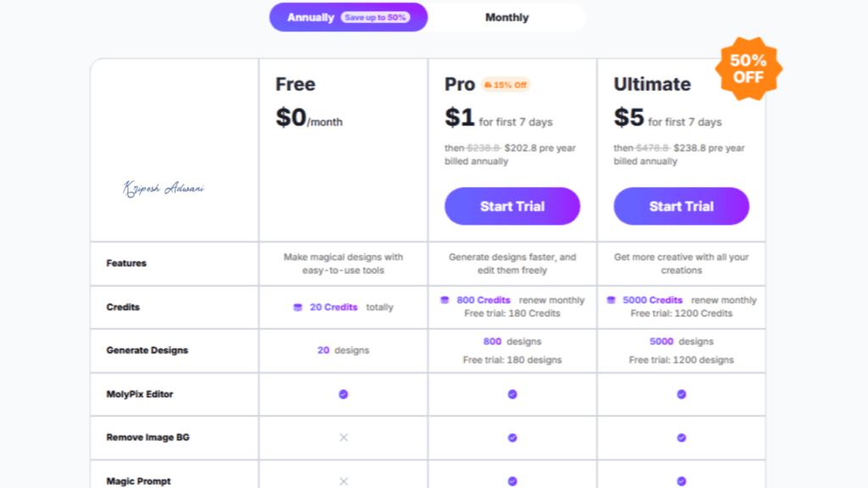The image size is (868, 488).
Task: Click the X for Magic Prompt under Free
Action: pos(342,480)
